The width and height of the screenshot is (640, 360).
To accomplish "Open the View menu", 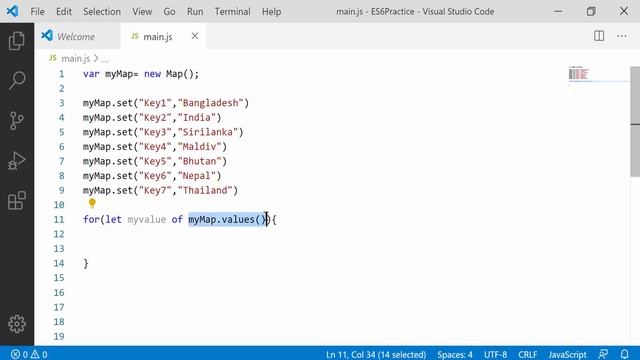I will coord(142,11).
